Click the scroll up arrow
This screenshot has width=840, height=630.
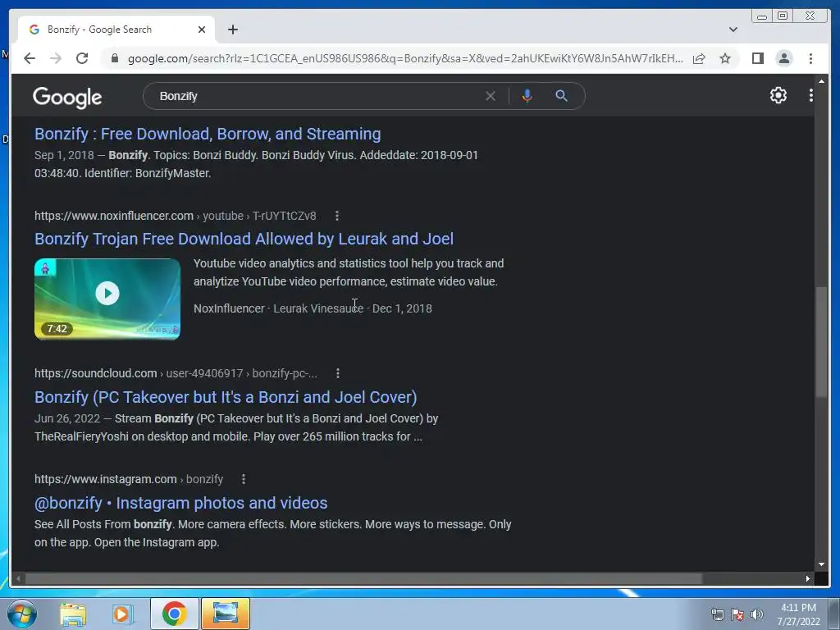tap(821, 81)
